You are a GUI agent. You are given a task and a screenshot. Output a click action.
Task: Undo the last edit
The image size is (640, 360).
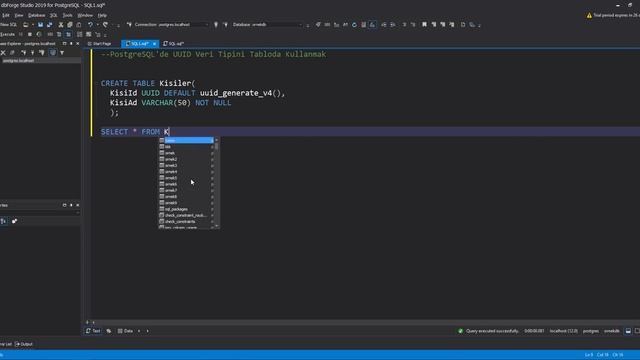tap(90, 24)
